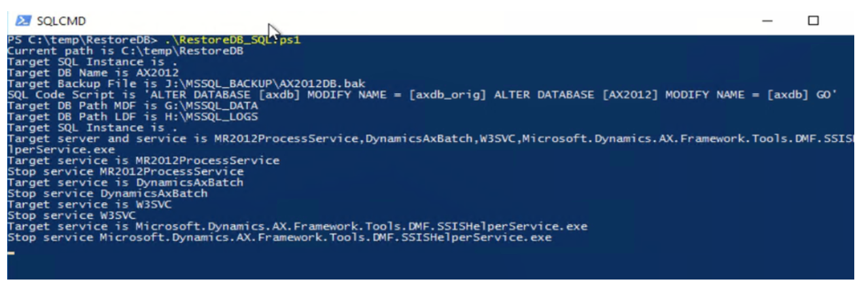This screenshot has height=290, width=868.
Task: Minimize the SQLCMD window
Action: 768,21
